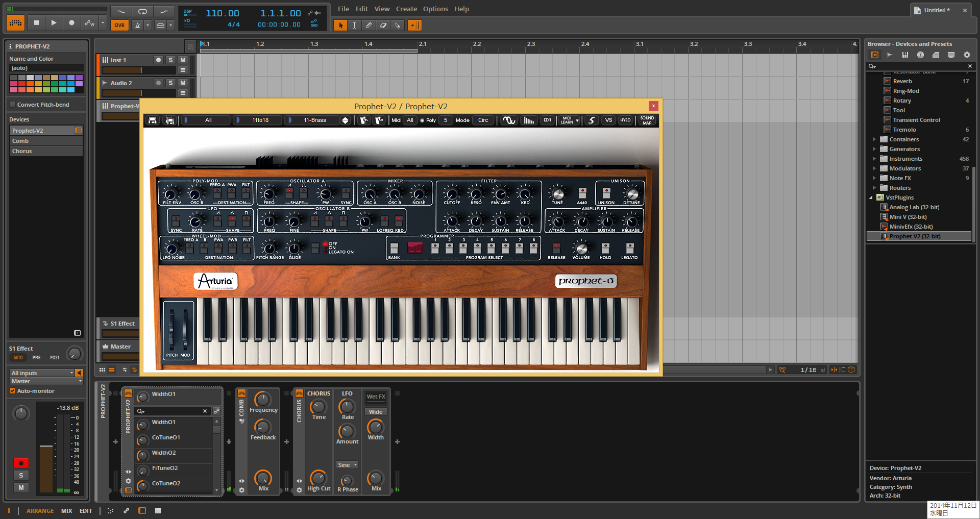This screenshot has height=519, width=980.
Task: Click the VS button in Prophet-V2
Action: pyautogui.click(x=608, y=120)
